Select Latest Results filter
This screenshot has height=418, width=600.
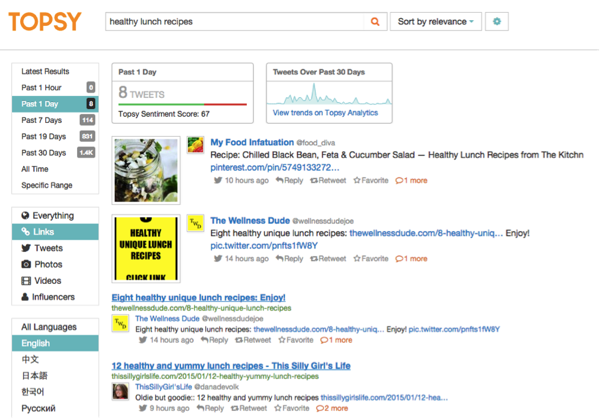click(x=45, y=71)
